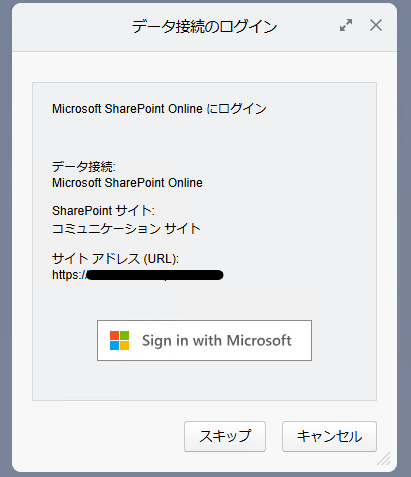Select the データ接続: label
Screen dimensions: 411x477
pyautogui.click(x=84, y=166)
